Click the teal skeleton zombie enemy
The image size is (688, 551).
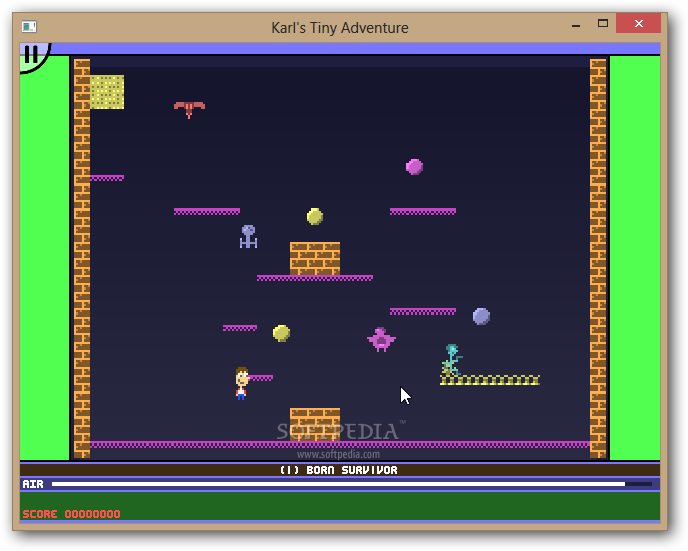452,360
